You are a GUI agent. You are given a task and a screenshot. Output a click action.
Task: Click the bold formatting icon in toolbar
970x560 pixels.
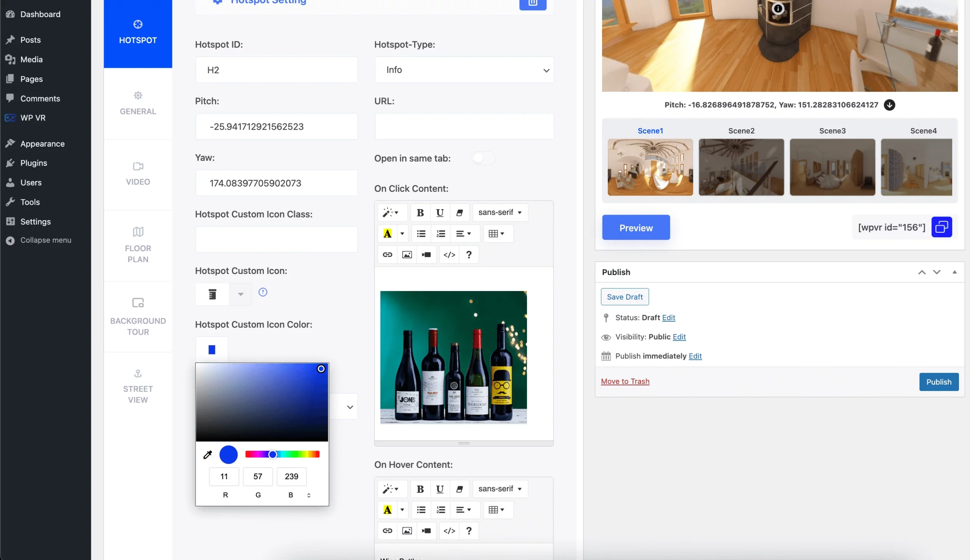419,212
